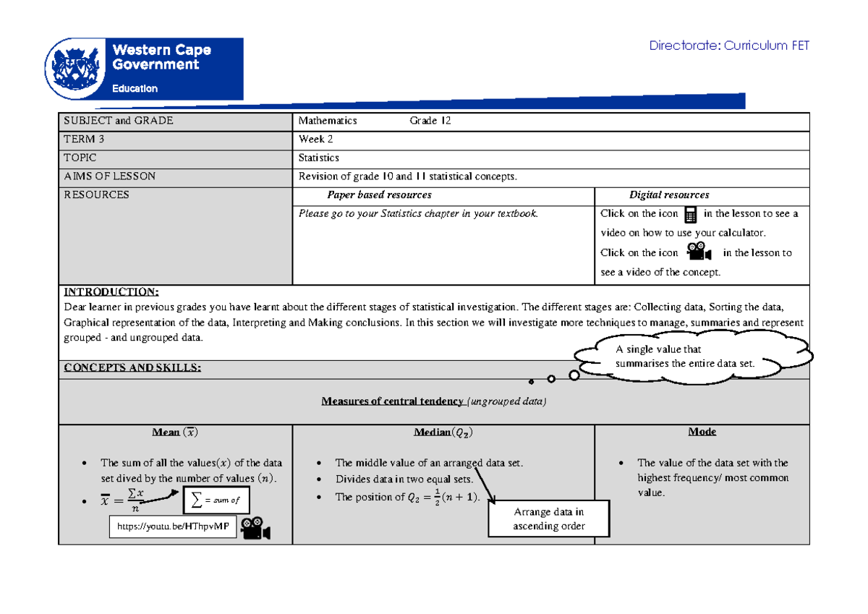Click the 'Mean' column heading
The height and width of the screenshot is (614, 868).
pos(175,432)
